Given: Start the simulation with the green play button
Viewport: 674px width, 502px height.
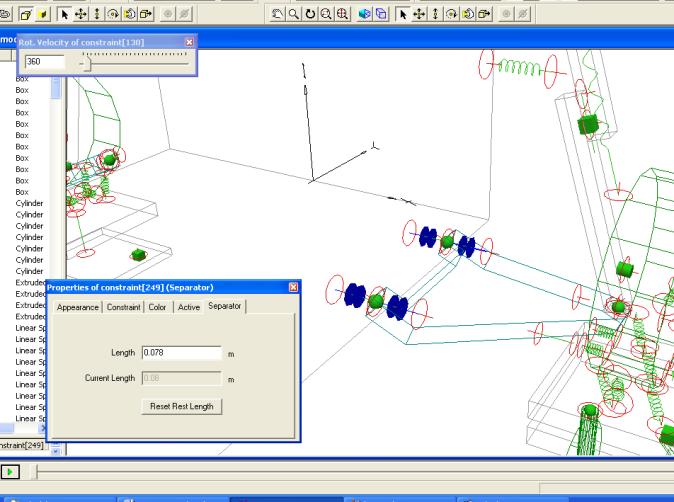Looking at the screenshot, I should tap(10, 472).
